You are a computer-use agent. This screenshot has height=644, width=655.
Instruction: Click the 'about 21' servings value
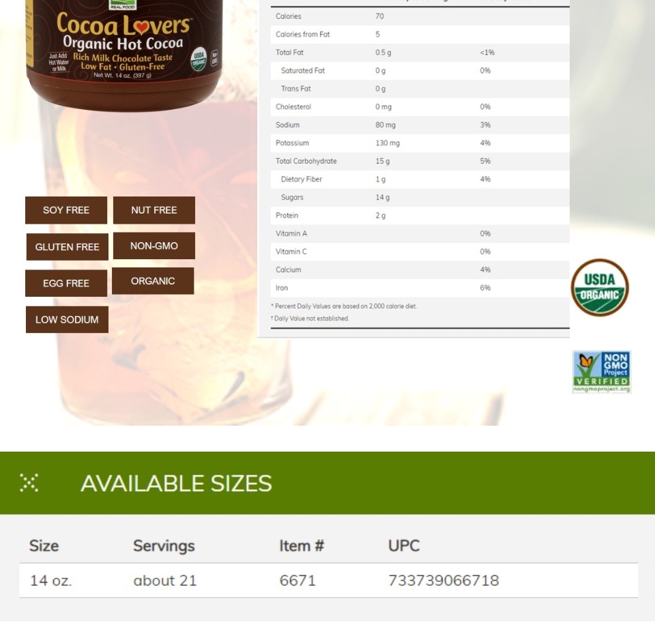tap(165, 581)
